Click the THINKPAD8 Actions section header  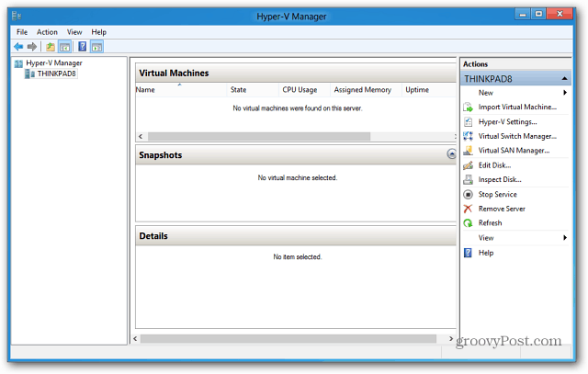516,79
